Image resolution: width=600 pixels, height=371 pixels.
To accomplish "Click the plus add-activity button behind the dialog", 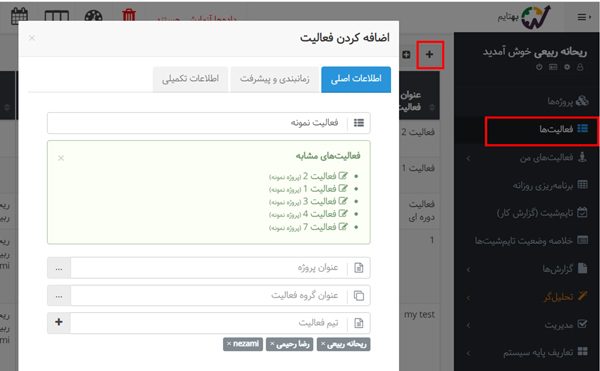I will (x=429, y=55).
